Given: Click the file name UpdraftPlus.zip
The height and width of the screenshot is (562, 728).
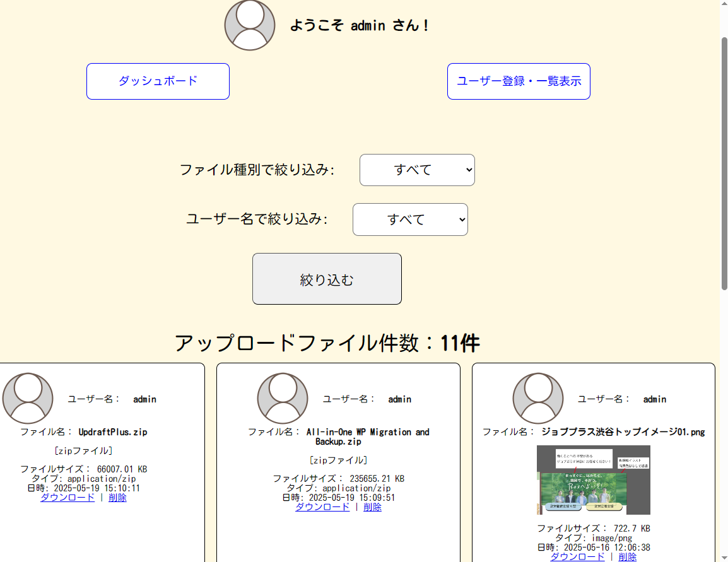Looking at the screenshot, I should tap(113, 432).
